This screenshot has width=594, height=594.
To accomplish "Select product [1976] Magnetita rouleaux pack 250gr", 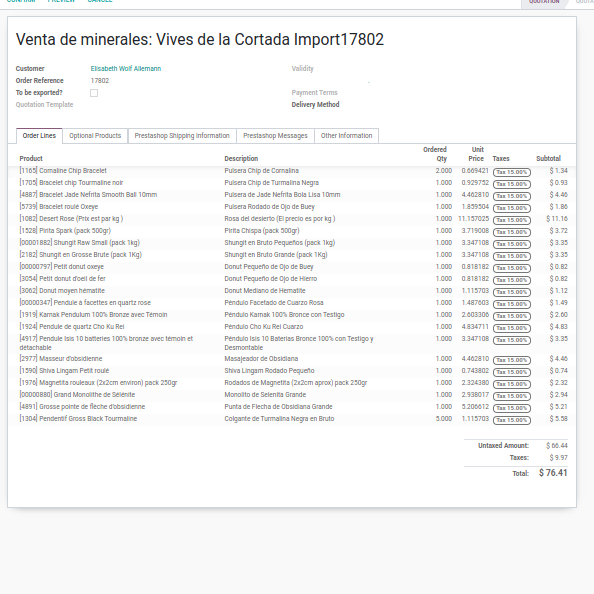I will click(98, 383).
